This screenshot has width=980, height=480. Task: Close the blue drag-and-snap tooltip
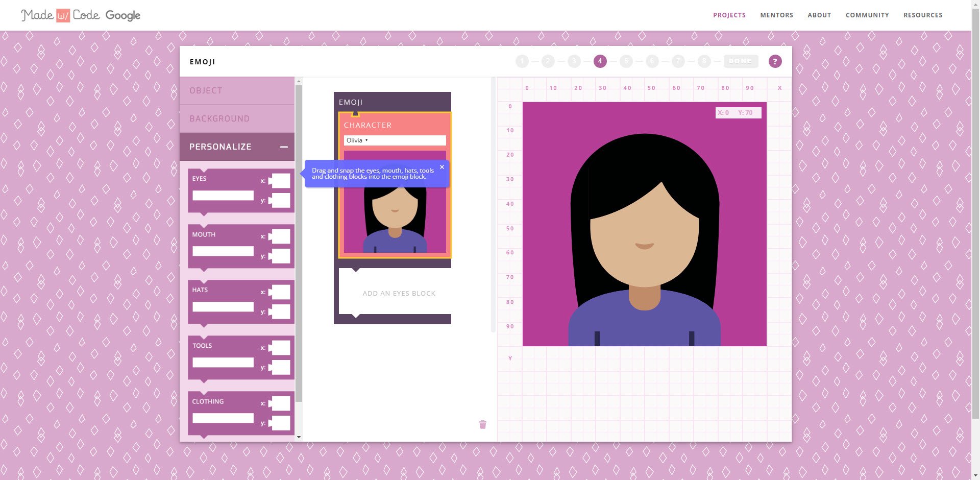(442, 167)
